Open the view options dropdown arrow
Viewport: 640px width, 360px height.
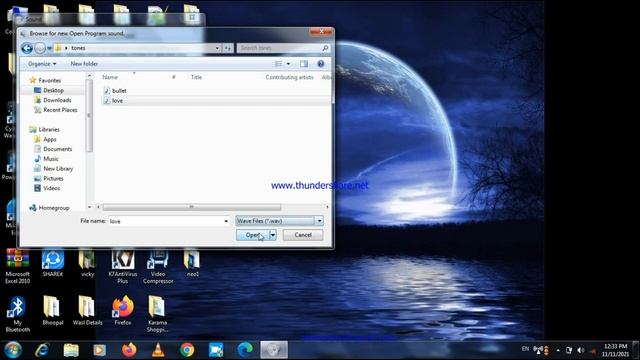click(288, 64)
